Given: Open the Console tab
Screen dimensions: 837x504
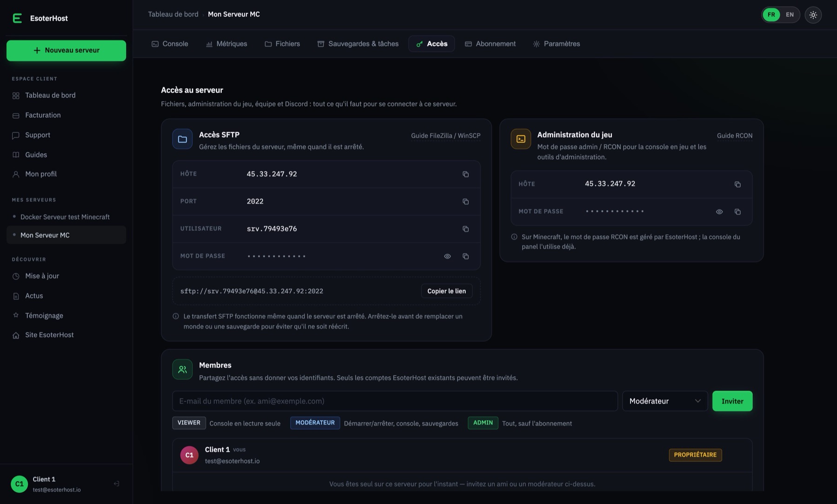Looking at the screenshot, I should pos(170,44).
